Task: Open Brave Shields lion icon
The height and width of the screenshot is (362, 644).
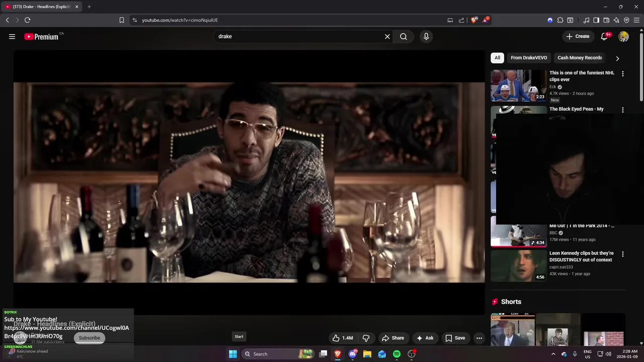Action: click(x=474, y=20)
